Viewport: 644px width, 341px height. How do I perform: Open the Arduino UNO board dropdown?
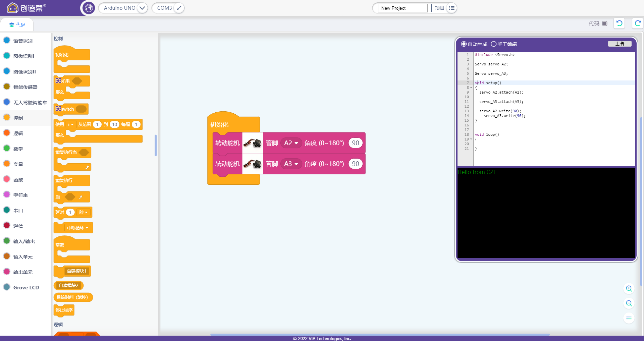coord(142,8)
